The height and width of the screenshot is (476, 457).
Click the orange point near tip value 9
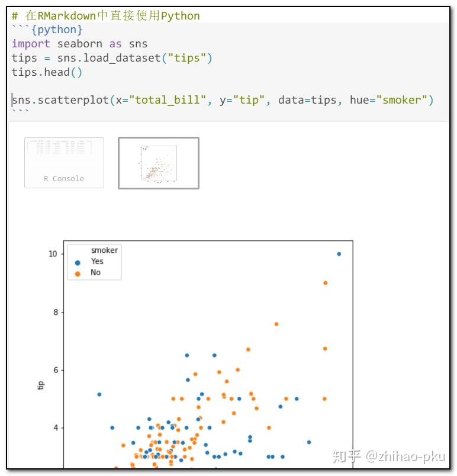325,283
